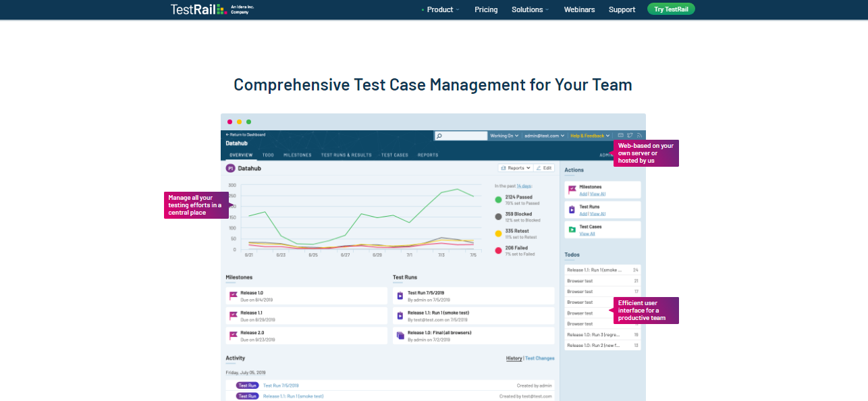This screenshot has width=868, height=401.
Task: Open the admin@test.com user dropdown
Action: click(x=546, y=136)
